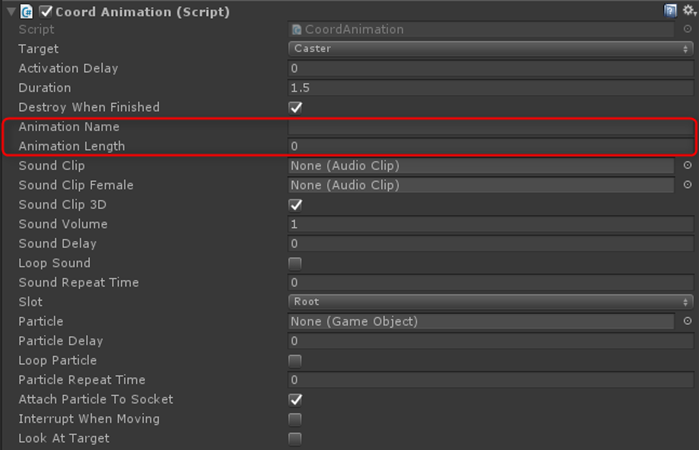Open the Slot dropdown showing Root
The width and height of the screenshot is (699, 450).
click(490, 302)
